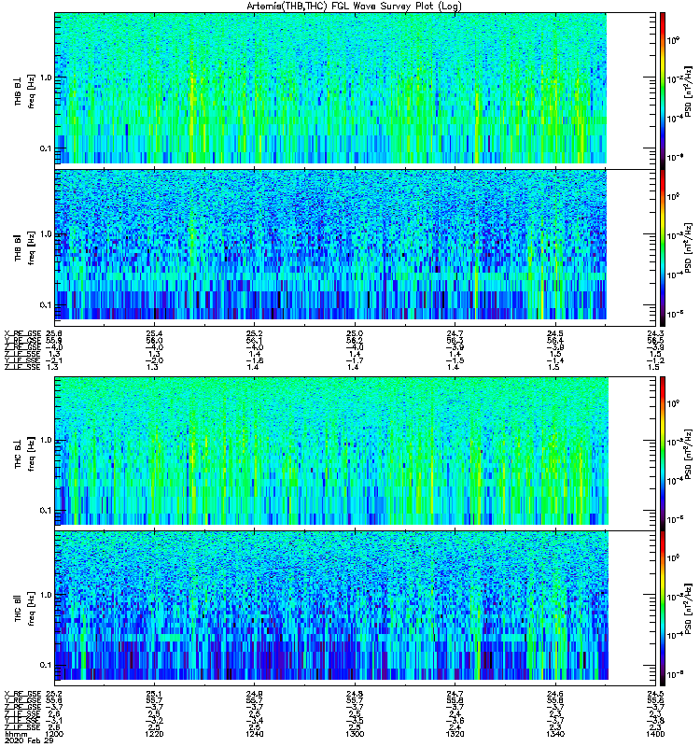Click the '0.1' frequency tick of THC B∥ panel
The image size is (700, 747).
coord(47,665)
